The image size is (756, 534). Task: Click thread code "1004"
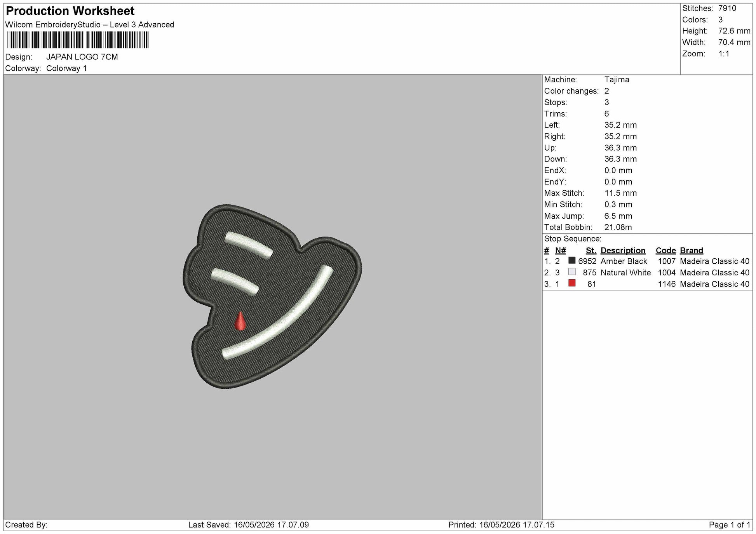click(x=667, y=273)
